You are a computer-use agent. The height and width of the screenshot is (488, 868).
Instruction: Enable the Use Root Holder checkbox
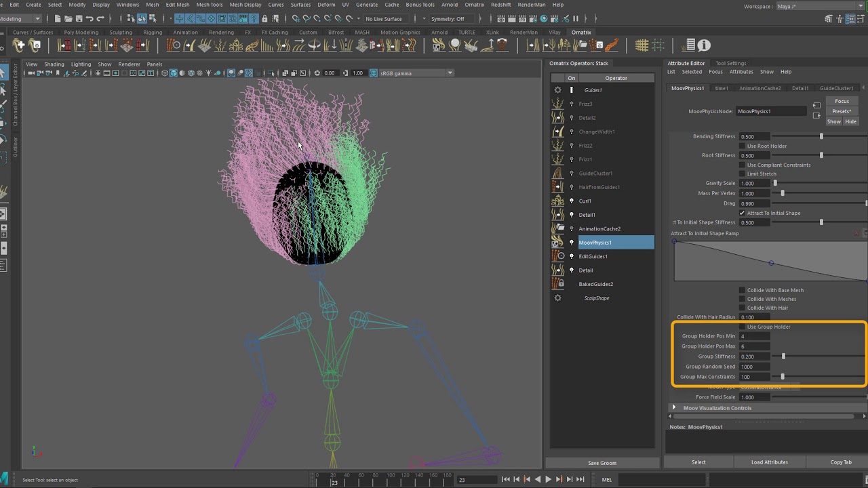coord(742,146)
